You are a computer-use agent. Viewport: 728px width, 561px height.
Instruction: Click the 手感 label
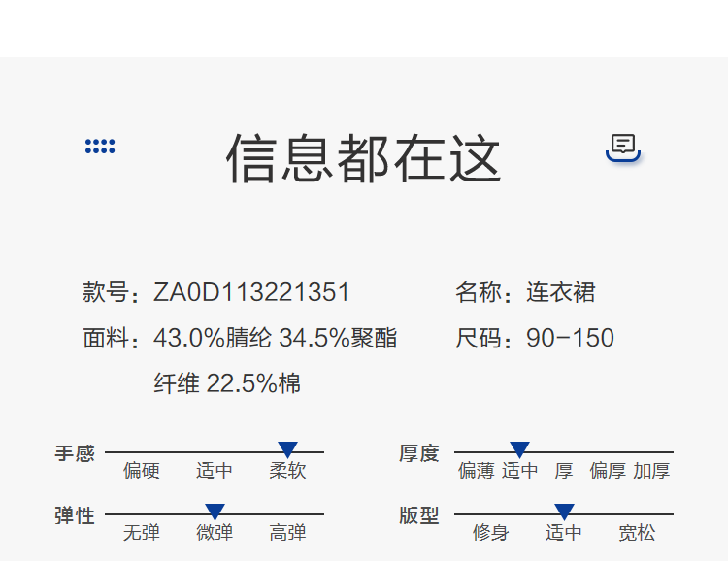pyautogui.click(x=75, y=453)
